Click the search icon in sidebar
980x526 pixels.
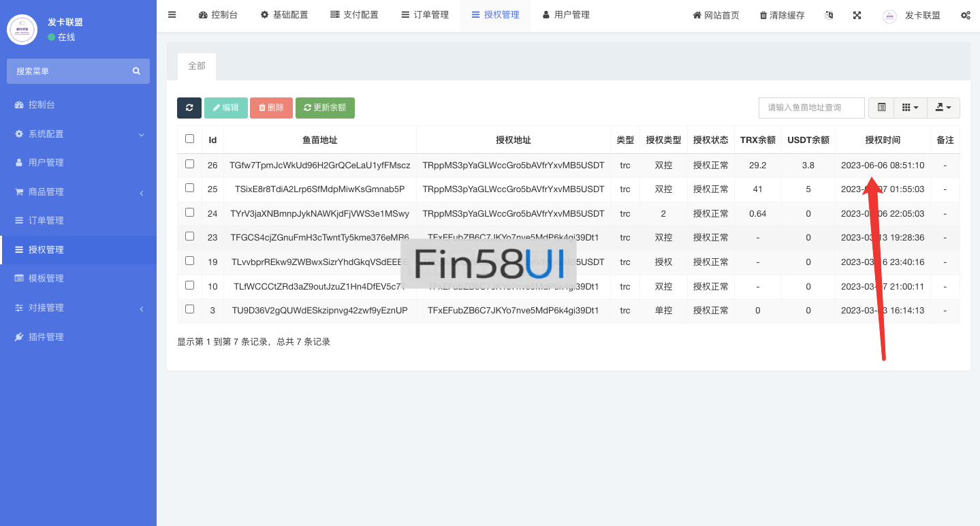click(x=136, y=71)
